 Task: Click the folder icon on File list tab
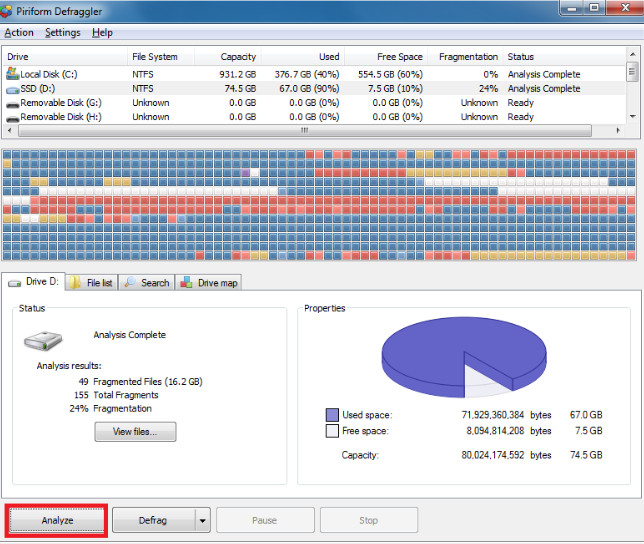point(75,282)
